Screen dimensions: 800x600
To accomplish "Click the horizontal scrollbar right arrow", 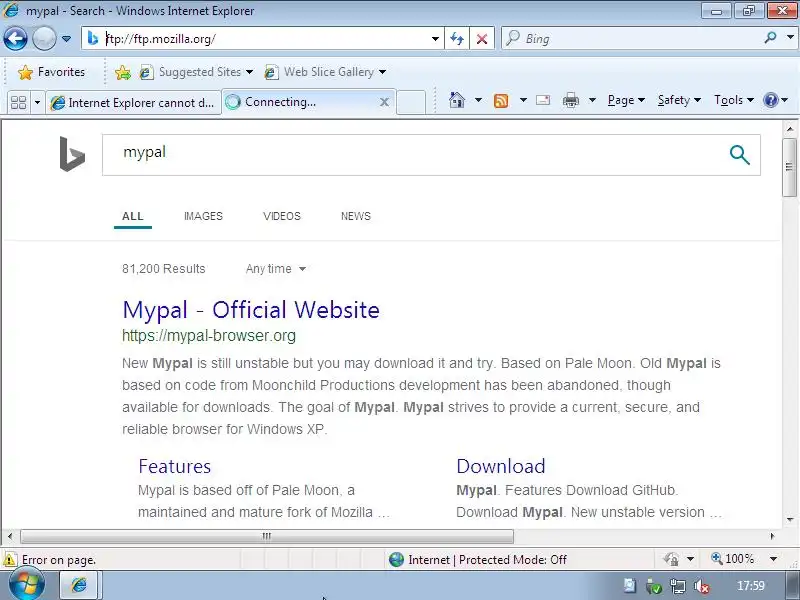I will coord(772,536).
